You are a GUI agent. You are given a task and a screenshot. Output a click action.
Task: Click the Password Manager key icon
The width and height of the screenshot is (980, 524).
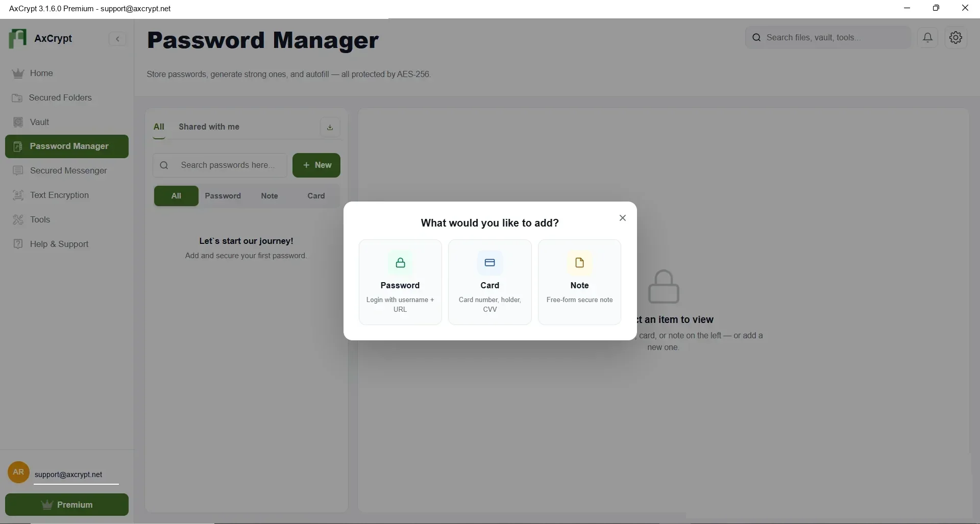[18, 147]
